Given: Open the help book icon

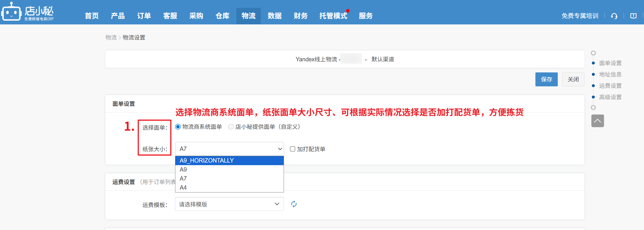Looking at the screenshot, I should click(x=633, y=16).
